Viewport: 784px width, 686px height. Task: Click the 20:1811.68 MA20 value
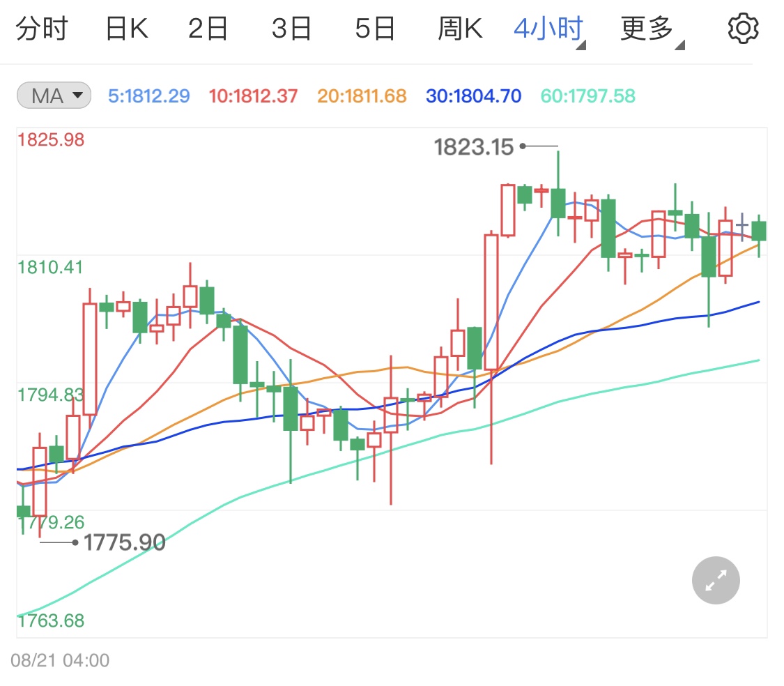(362, 96)
